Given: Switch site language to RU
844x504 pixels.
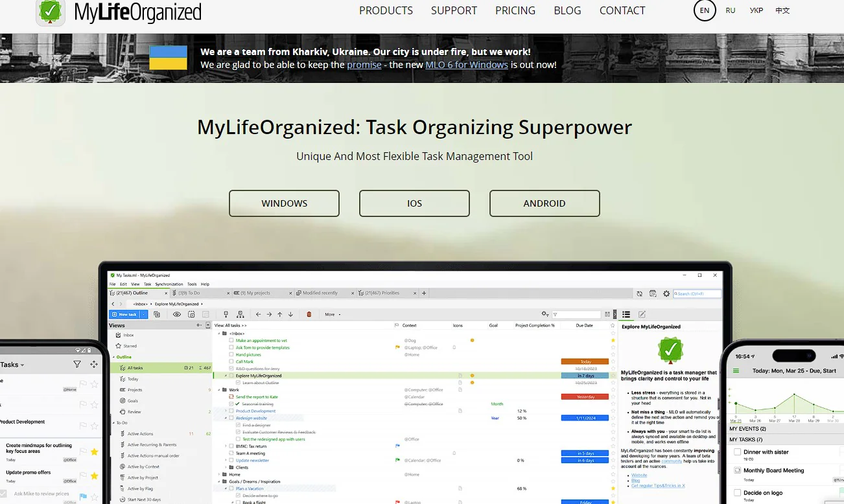Looking at the screenshot, I should pyautogui.click(x=731, y=10).
